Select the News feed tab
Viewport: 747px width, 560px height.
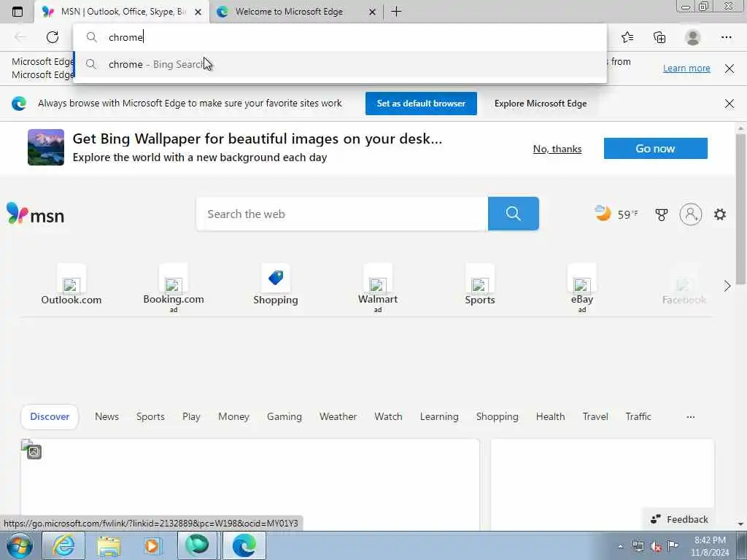(107, 416)
